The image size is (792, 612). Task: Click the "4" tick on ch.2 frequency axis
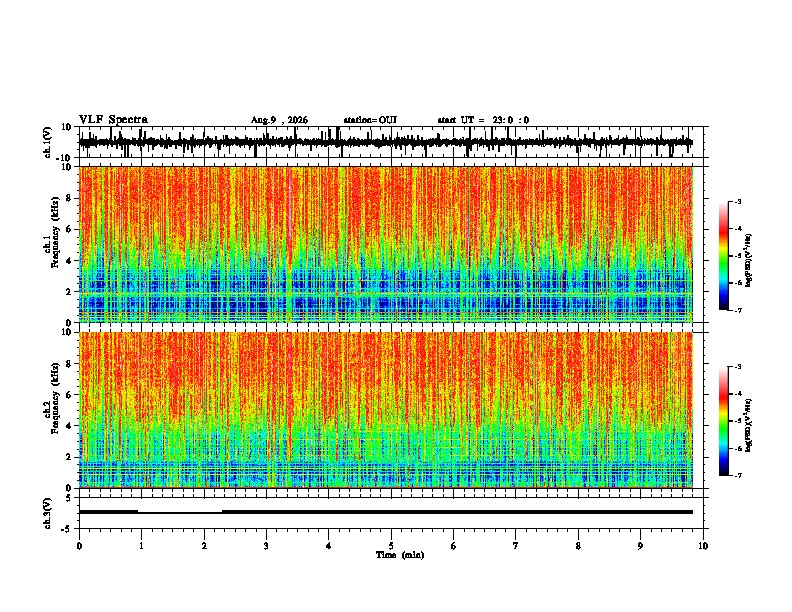[69, 426]
